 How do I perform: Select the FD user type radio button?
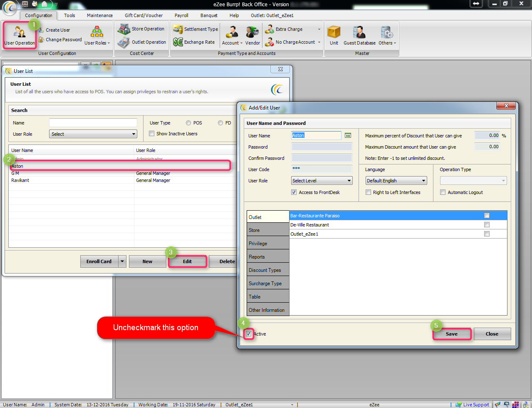coord(220,123)
